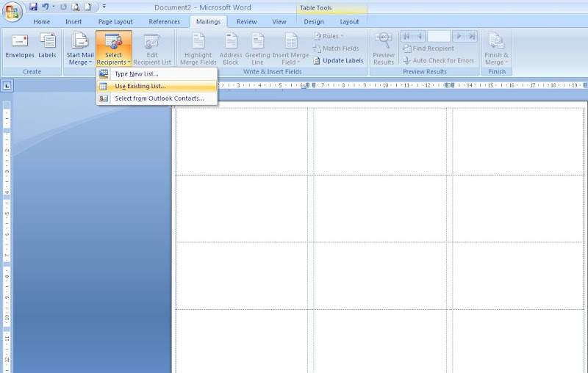Choose Select from Outlook Contacts item
Viewport: 588px width, 373px height.
coord(157,98)
